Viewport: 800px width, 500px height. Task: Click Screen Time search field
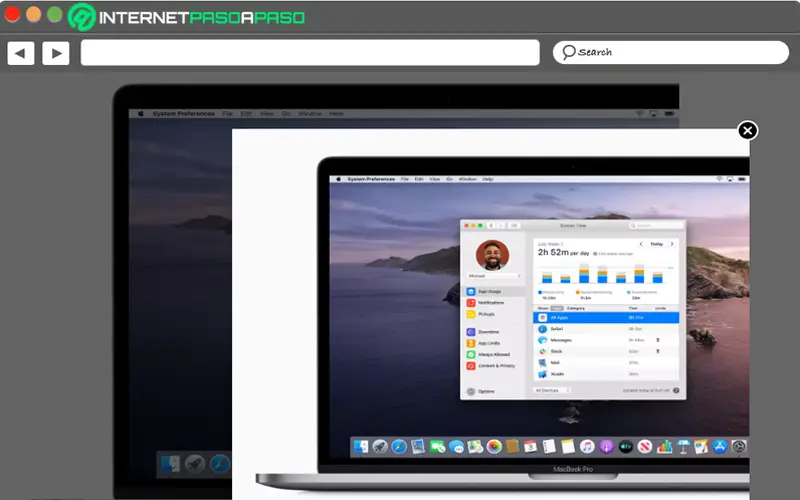point(656,226)
